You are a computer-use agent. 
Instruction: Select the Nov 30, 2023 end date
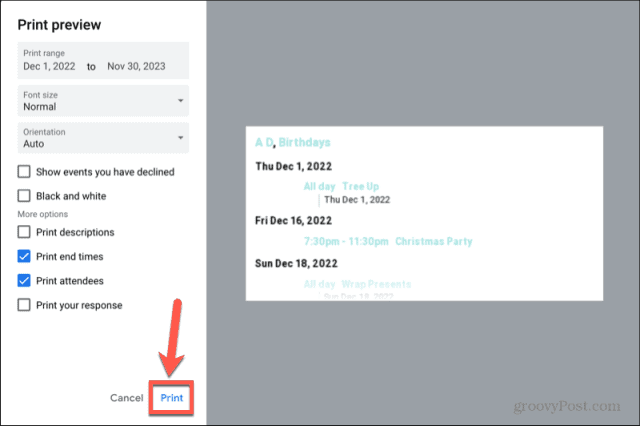[136, 67]
